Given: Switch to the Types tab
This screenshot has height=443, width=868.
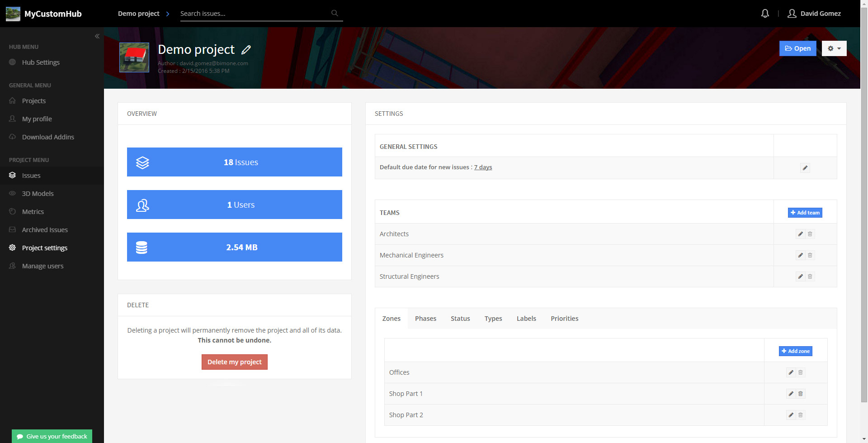Looking at the screenshot, I should pyautogui.click(x=493, y=319).
